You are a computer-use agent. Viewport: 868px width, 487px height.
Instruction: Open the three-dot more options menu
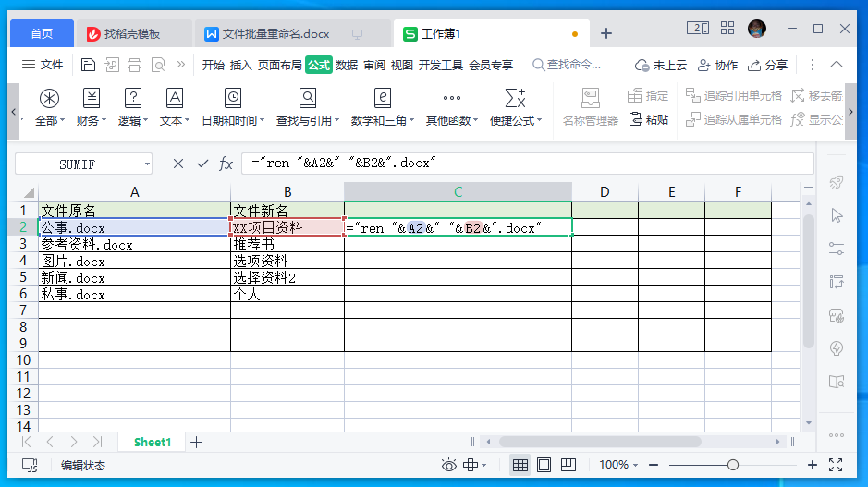tap(813, 65)
